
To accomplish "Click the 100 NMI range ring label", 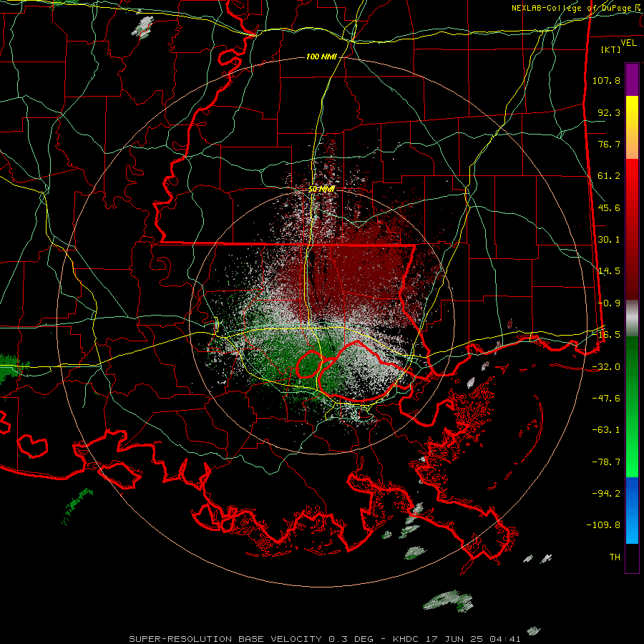I will (321, 57).
